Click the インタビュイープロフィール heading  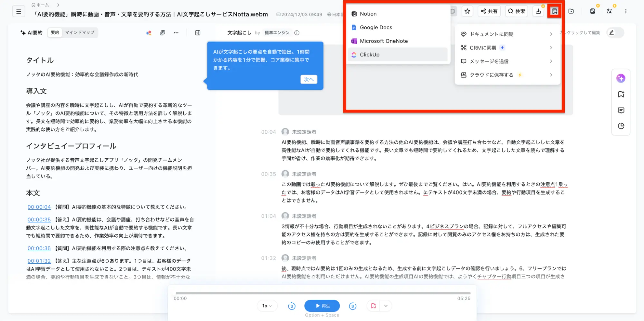click(71, 146)
